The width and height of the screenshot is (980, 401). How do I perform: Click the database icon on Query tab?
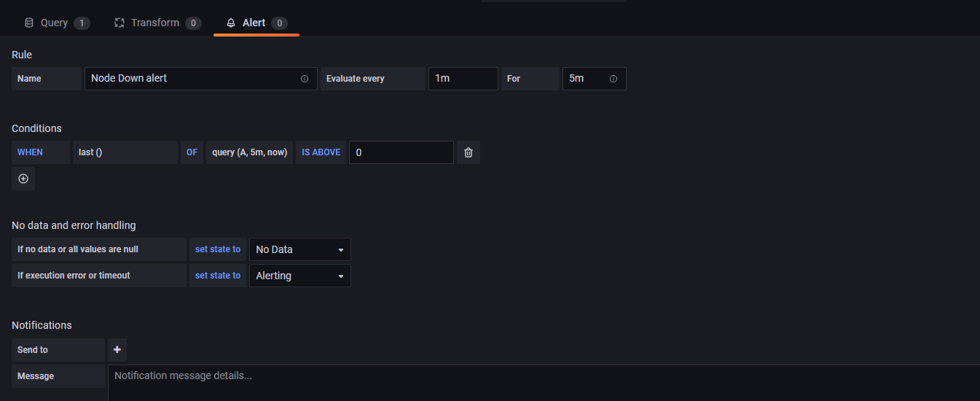coord(29,23)
